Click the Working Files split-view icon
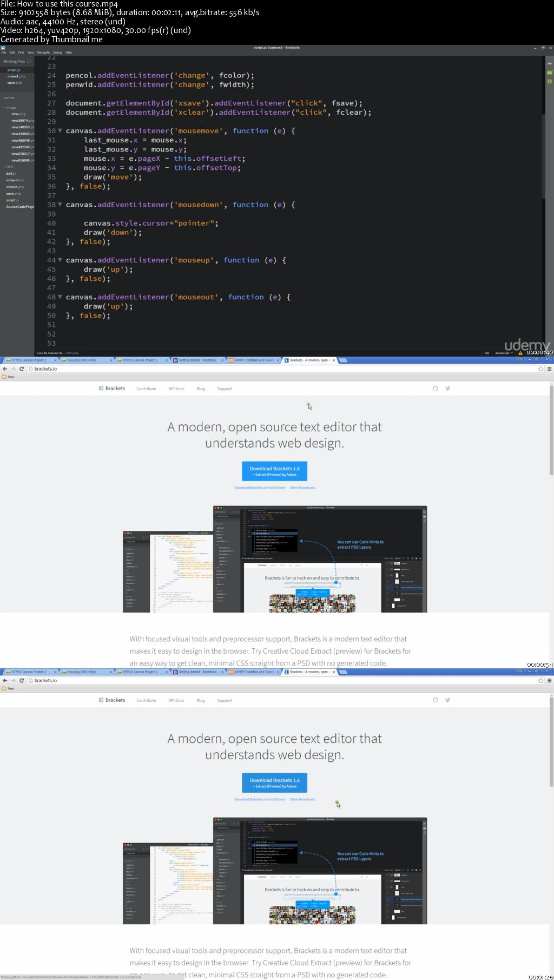554x980 pixels. click(x=29, y=61)
